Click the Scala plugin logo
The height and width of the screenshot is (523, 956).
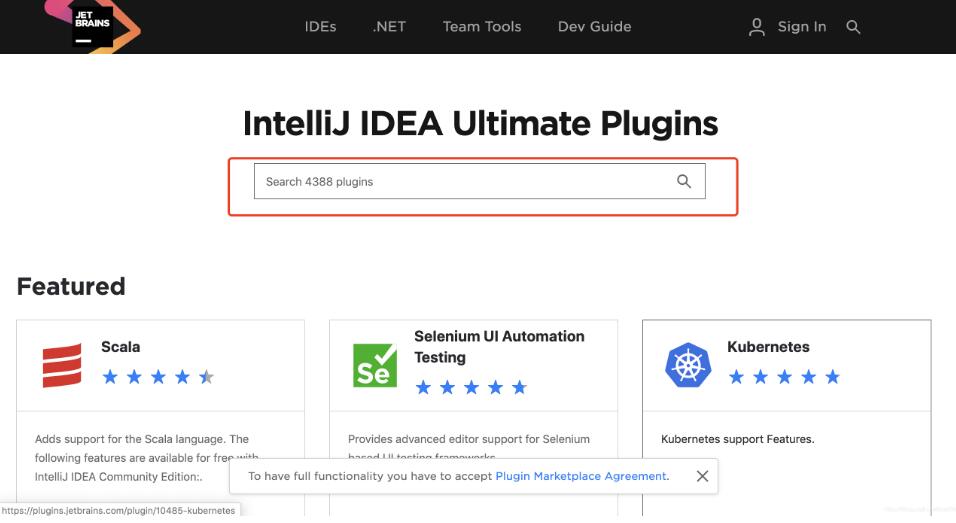point(62,365)
